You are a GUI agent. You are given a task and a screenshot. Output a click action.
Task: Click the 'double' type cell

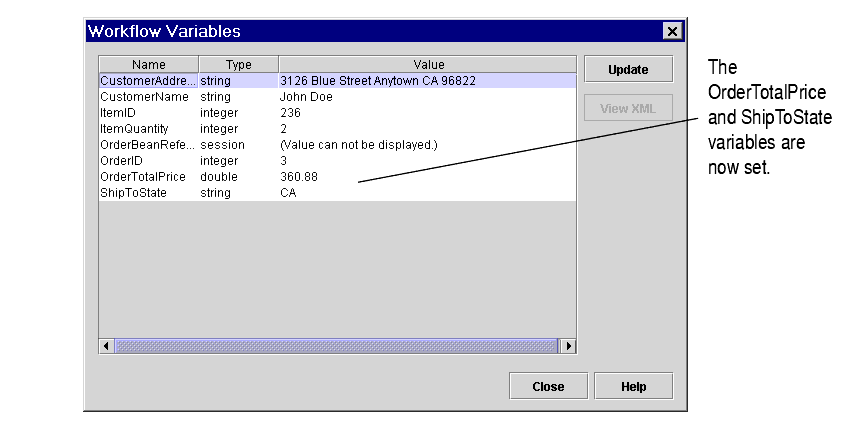click(219, 177)
